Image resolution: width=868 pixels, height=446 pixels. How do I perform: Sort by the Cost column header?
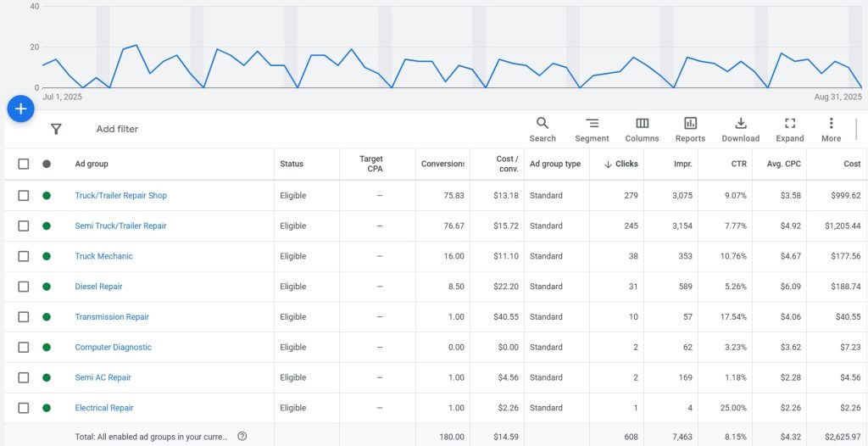point(851,164)
